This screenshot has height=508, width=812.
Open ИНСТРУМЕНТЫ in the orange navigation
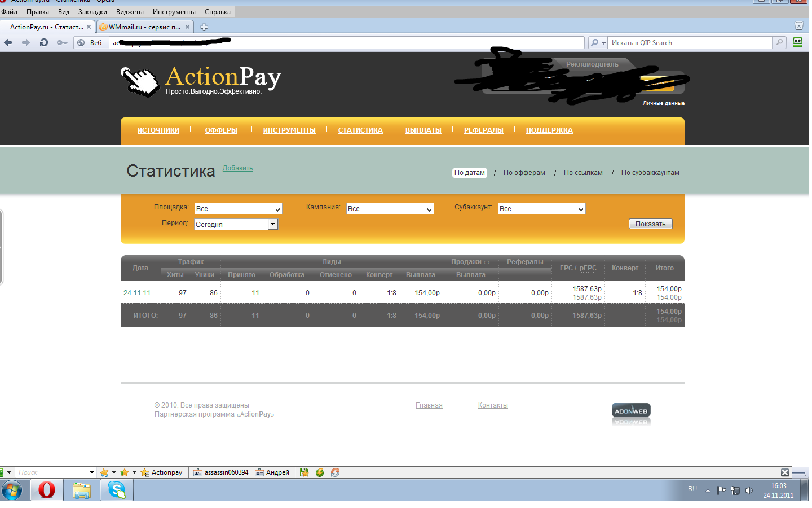click(x=289, y=130)
